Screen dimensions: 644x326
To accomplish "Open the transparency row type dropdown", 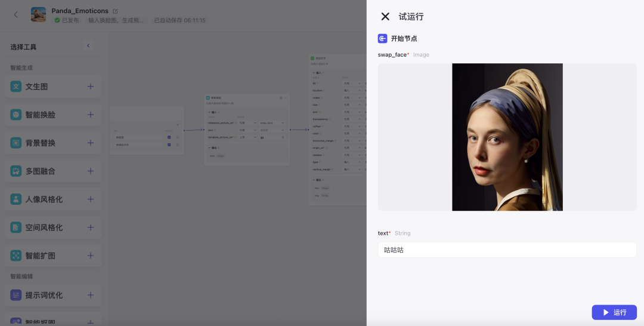I will coord(352,119).
